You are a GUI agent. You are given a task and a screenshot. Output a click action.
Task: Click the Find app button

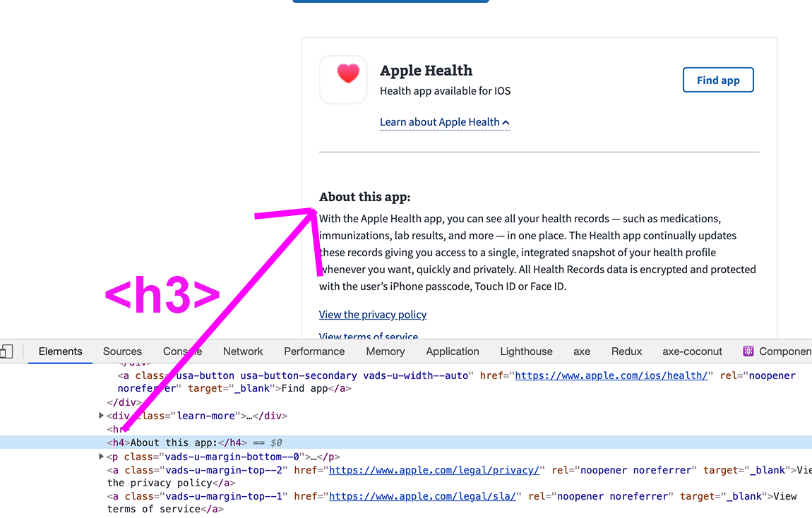pyautogui.click(x=718, y=80)
